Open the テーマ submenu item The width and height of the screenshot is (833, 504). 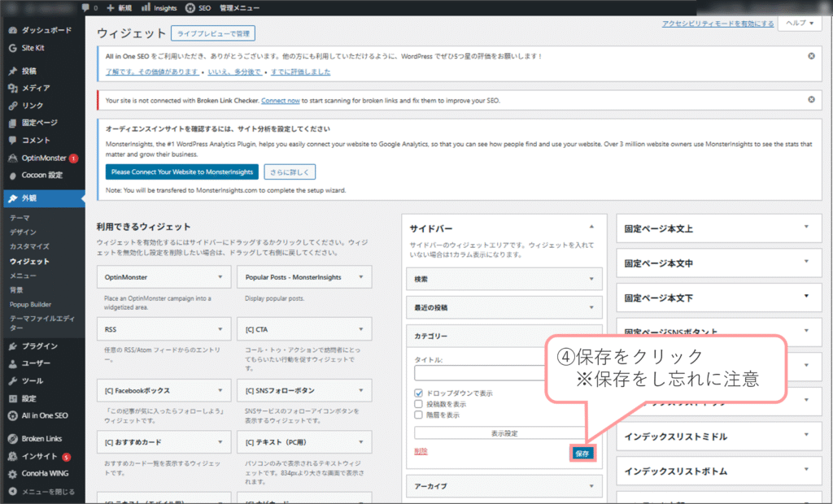(x=20, y=219)
